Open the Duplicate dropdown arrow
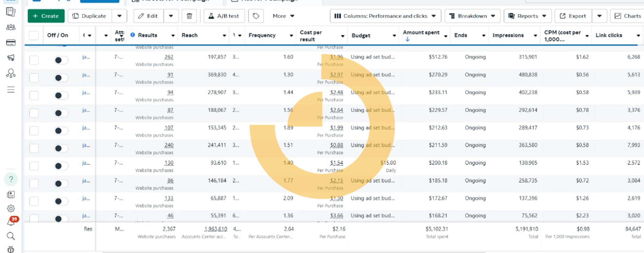Image resolution: width=644 pixels, height=253 pixels. [119, 16]
